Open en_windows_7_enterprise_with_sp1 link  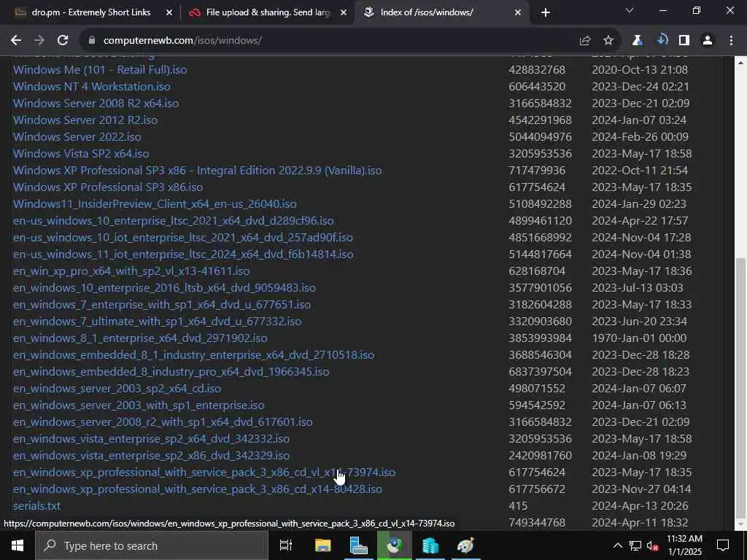point(162,305)
